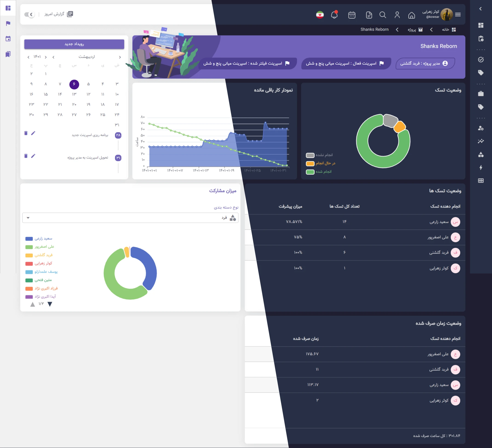Viewport: 492px width, 448px height.
Task: Delete the new sprint planning event
Action: [x=26, y=133]
